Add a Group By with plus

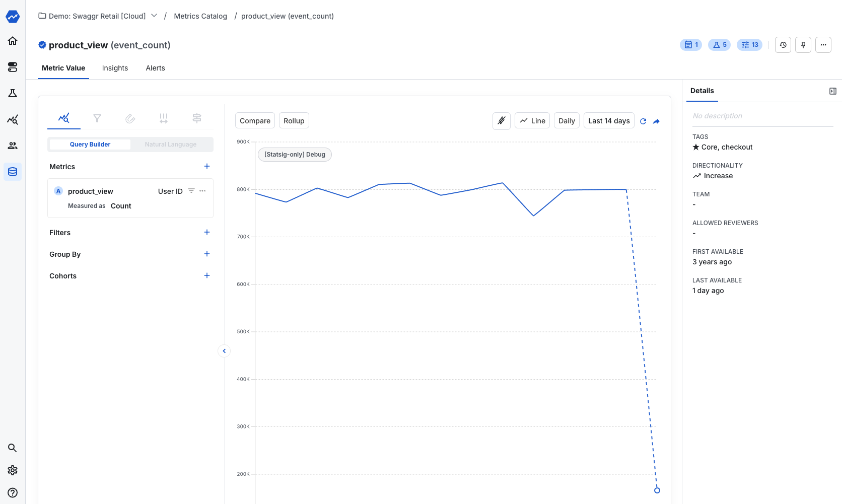(x=207, y=254)
